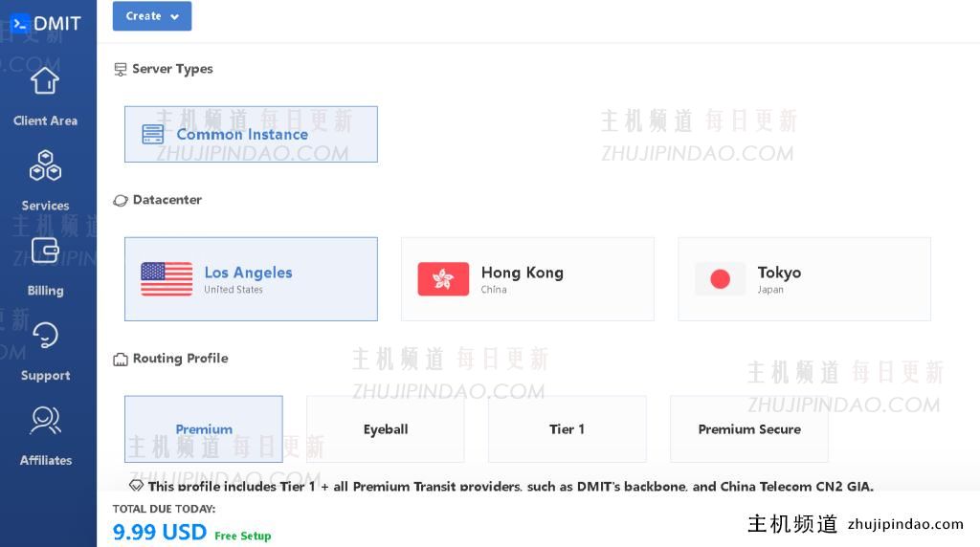Viewport: 980px width, 547px height.
Task: Open Client Area home icon
Action: (x=45, y=80)
